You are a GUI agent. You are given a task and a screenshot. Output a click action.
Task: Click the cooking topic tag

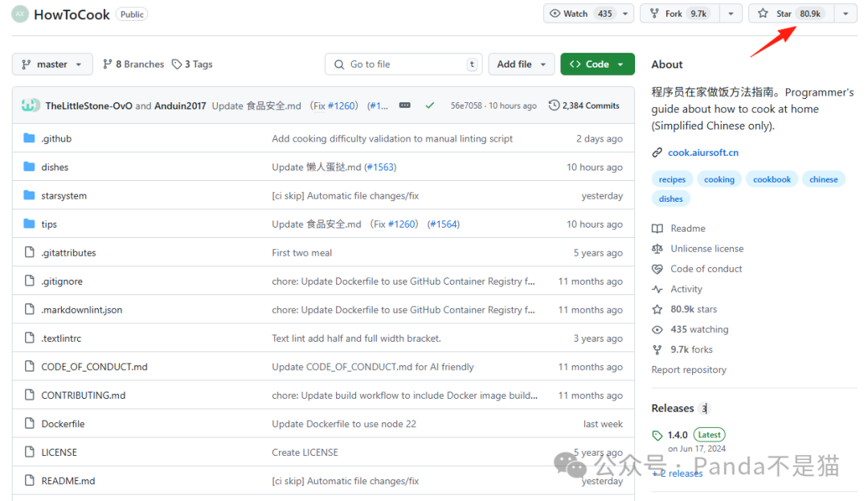[x=719, y=179]
